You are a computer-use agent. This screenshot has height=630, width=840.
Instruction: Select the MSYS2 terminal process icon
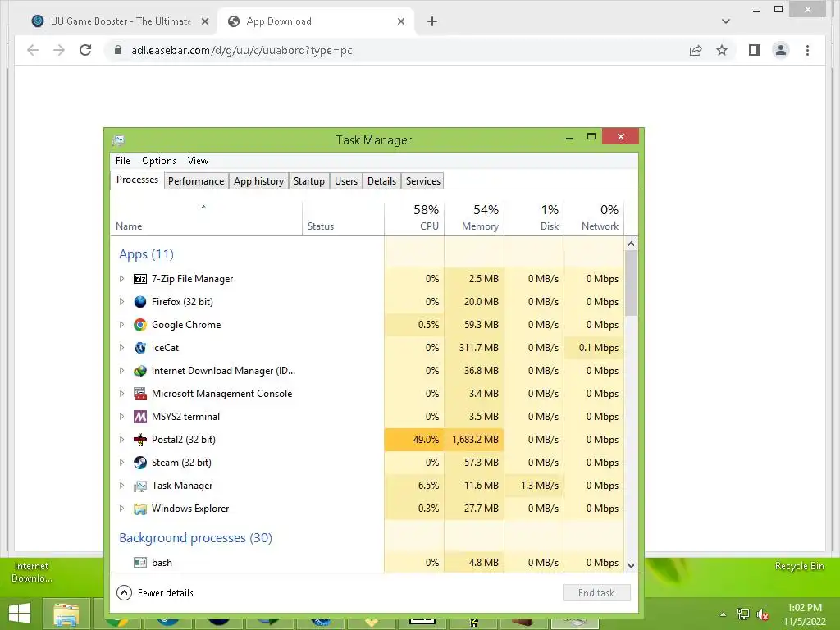point(139,417)
